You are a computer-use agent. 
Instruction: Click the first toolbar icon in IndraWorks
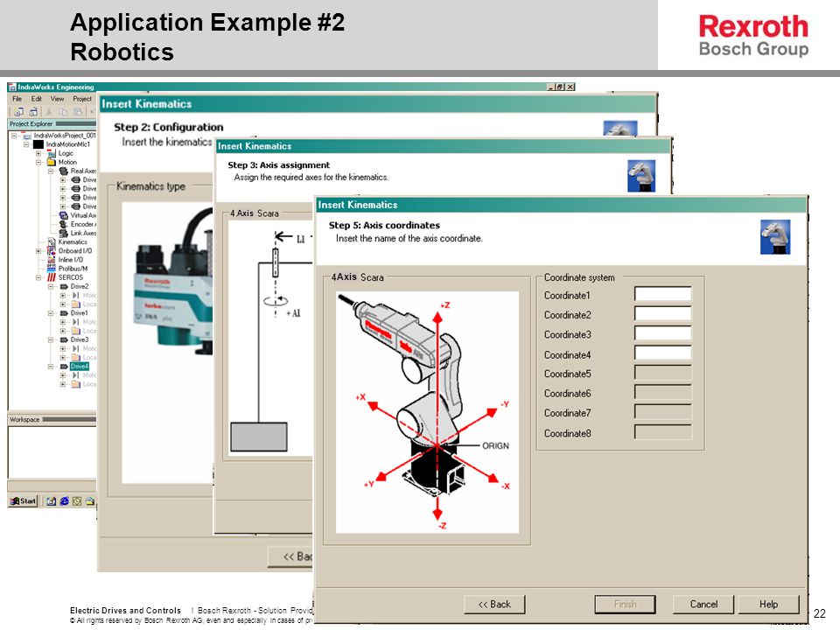coord(18,112)
